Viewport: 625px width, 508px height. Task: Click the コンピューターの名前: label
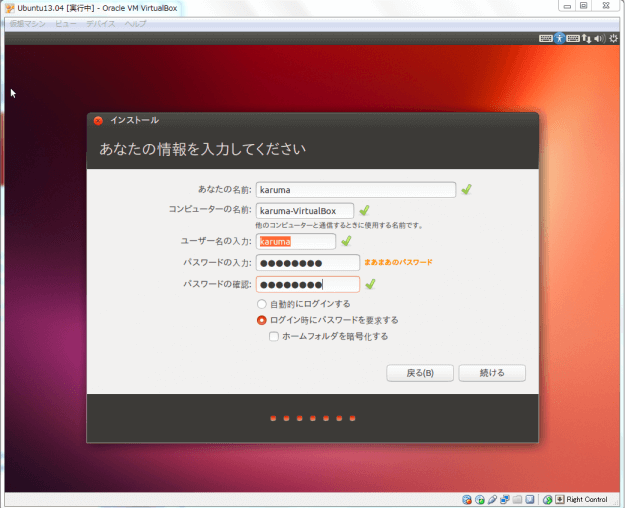pyautogui.click(x=210, y=209)
